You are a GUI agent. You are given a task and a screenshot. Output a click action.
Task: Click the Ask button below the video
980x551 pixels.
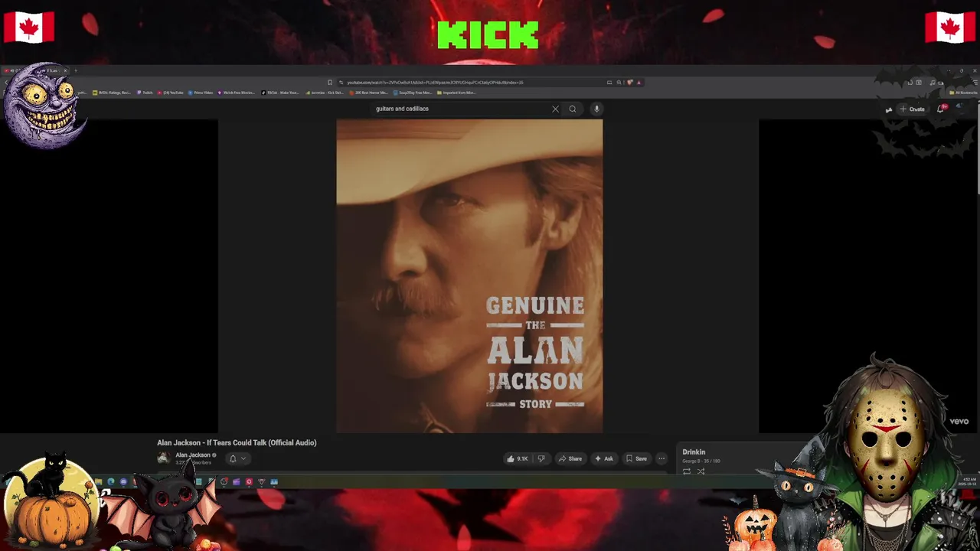coord(603,458)
